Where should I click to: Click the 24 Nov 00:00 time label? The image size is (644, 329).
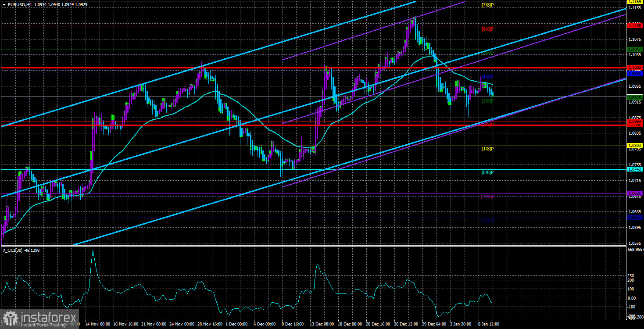182,324
